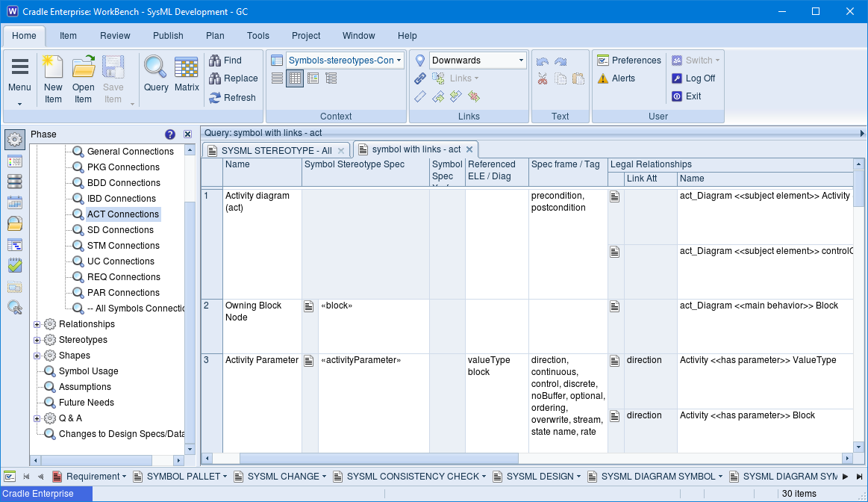Close the SYSML STEREOTYPE - All tab
Image resolution: width=868 pixels, height=502 pixels.
341,151
